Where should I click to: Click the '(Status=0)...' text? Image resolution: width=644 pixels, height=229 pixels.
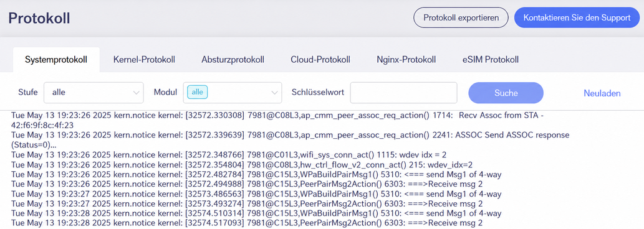(34, 144)
